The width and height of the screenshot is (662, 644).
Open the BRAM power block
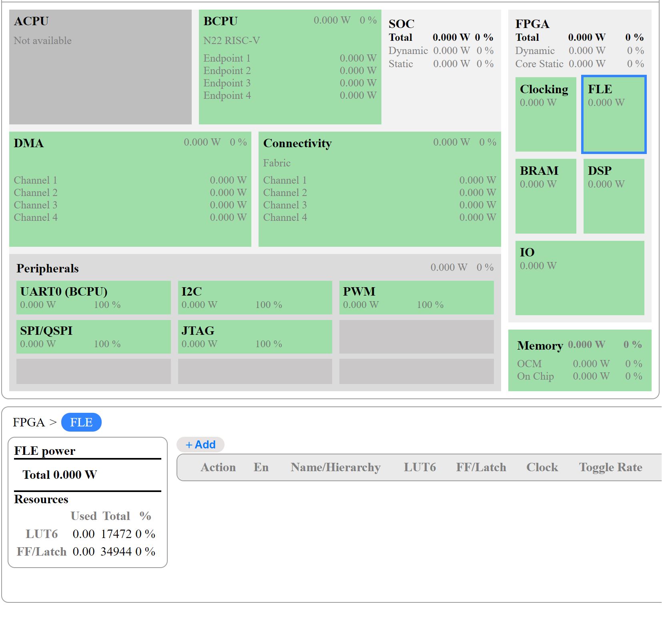click(546, 196)
